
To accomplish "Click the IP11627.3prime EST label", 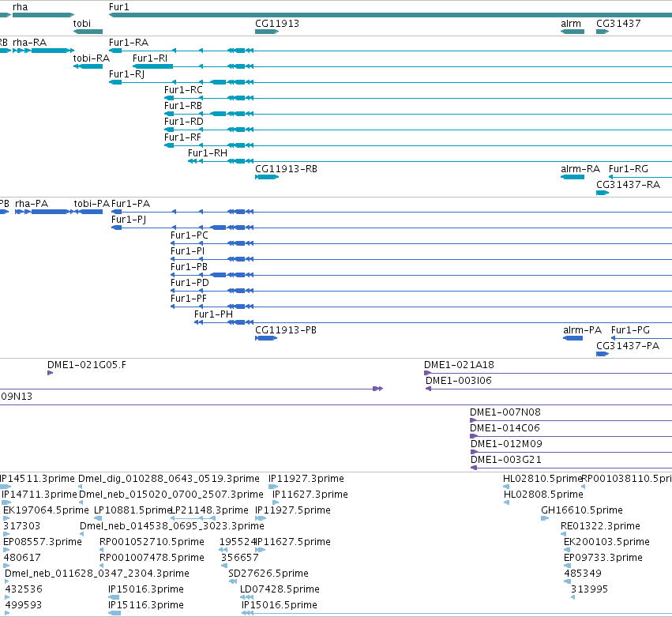I will tap(310, 495).
